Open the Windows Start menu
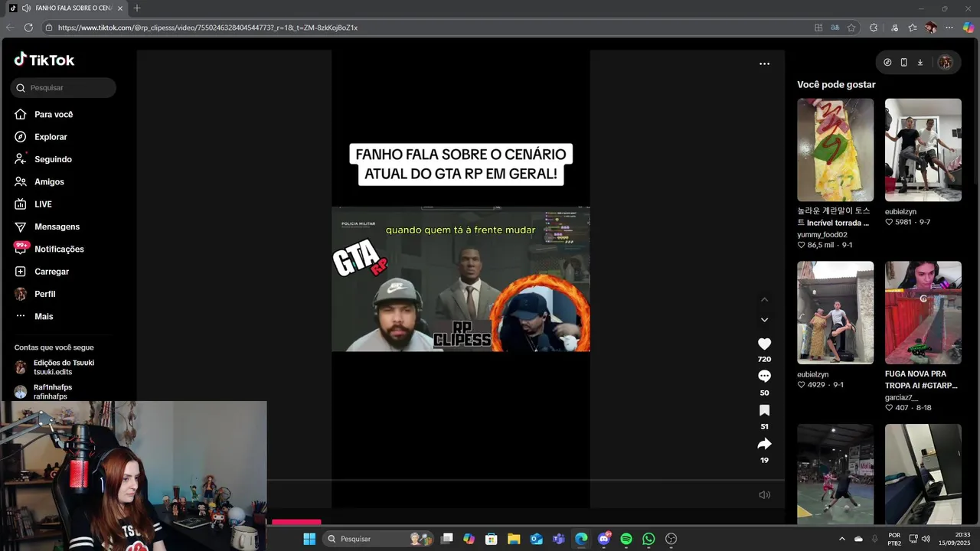Viewport: 980px width, 551px height. pyautogui.click(x=309, y=539)
